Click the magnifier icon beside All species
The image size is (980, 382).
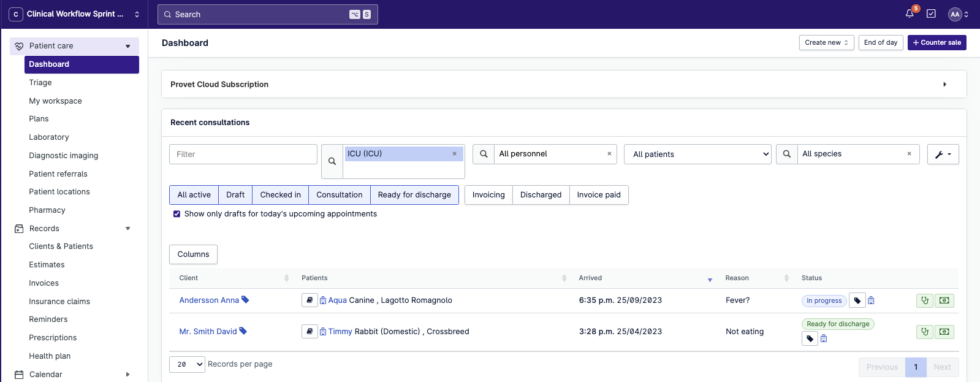pyautogui.click(x=787, y=154)
